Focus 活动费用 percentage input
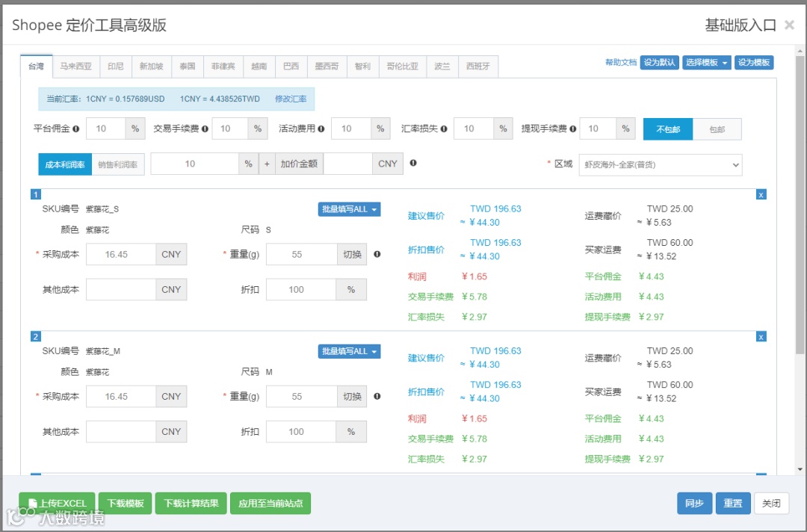807x532 pixels. pos(351,129)
